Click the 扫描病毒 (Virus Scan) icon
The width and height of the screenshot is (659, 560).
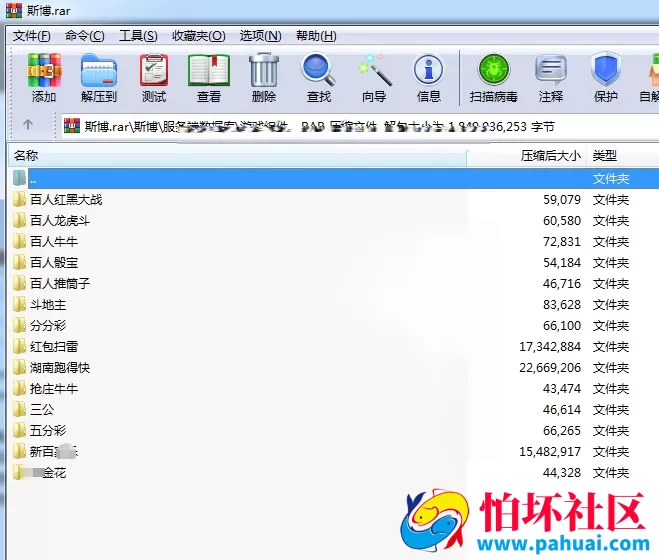[x=494, y=78]
